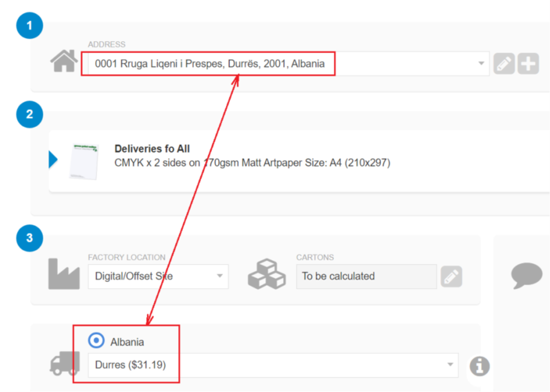Open the address dropdown arrow
The width and height of the screenshot is (550, 392).
coord(481,63)
